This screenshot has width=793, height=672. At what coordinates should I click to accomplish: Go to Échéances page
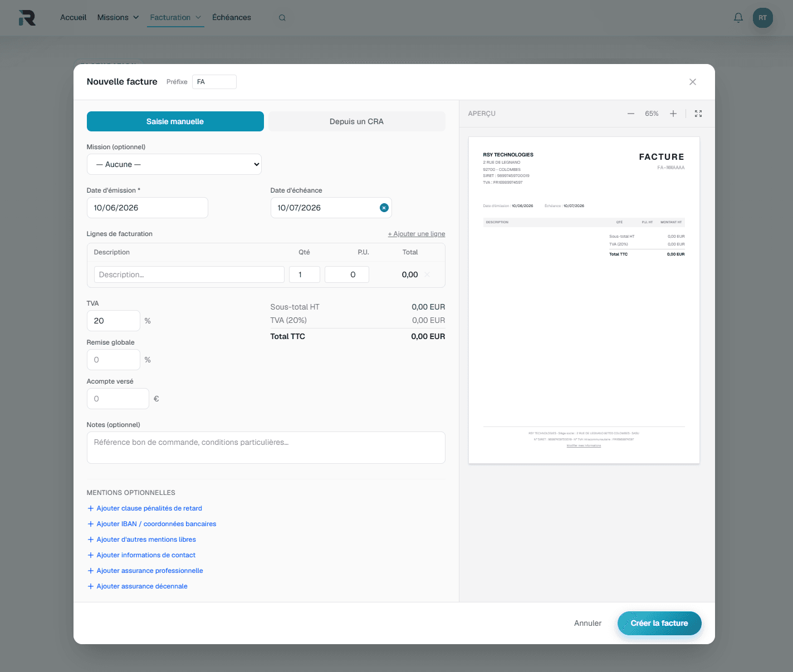click(x=232, y=18)
